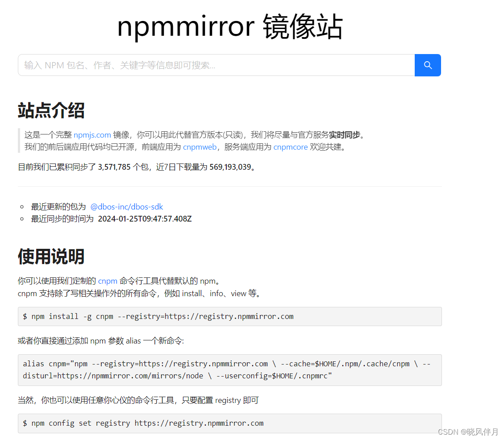Click the install command link
Screen dimensions: 504x440
pos(192,293)
